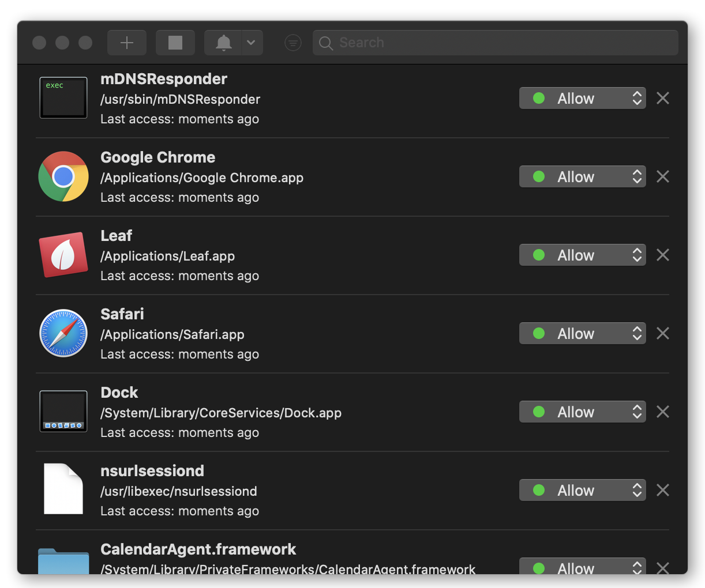Viewport: 705px width, 588px height.
Task: Remove the Google Chrome rule with X
Action: (x=663, y=176)
